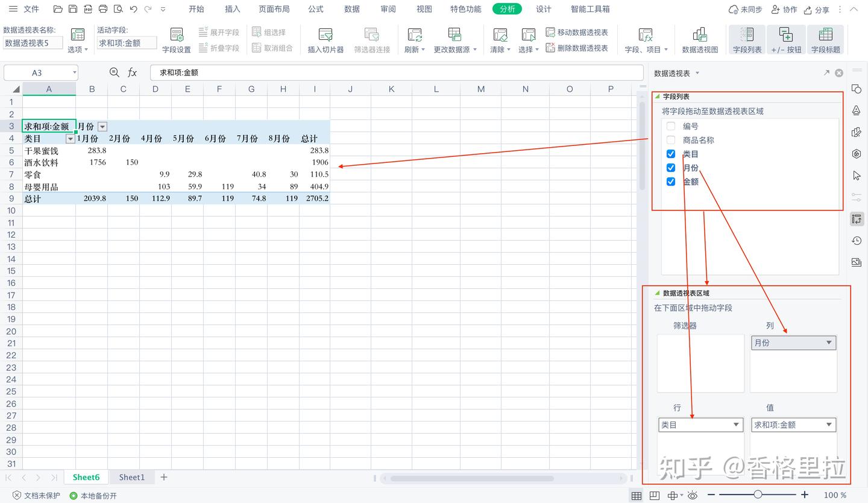Screen dimensions: 868x503
Task: Click the formula bar showing 求和项:金额
Action: (x=397, y=72)
